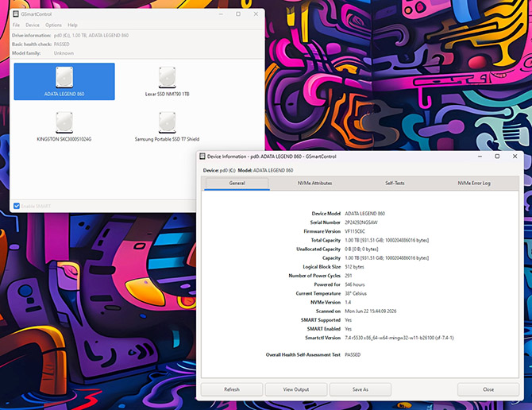Click the Model family Unknown text

[64, 53]
